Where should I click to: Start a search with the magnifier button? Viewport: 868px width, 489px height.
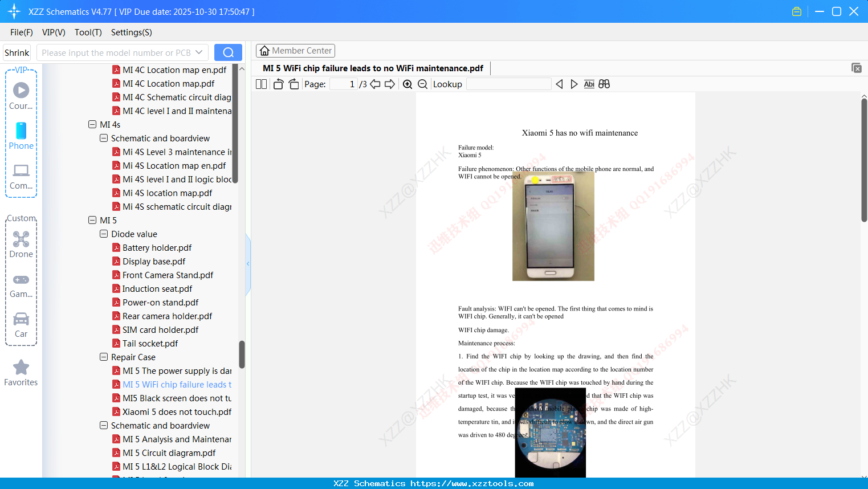click(228, 52)
